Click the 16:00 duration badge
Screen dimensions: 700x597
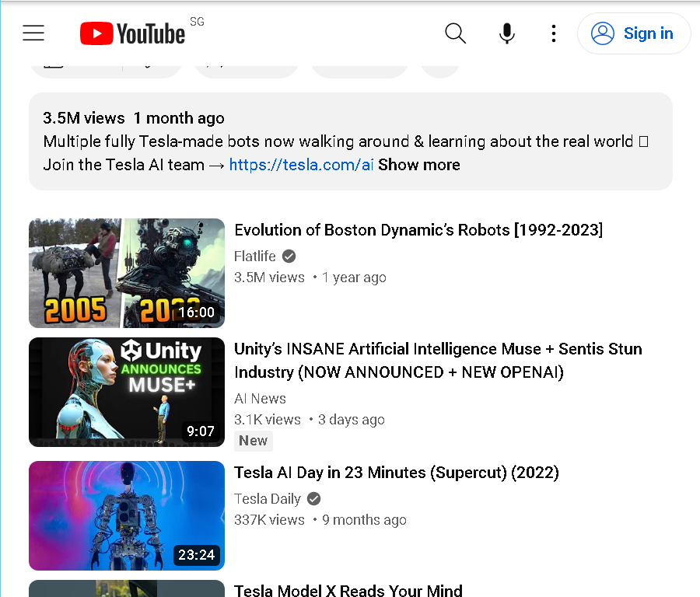tap(197, 312)
